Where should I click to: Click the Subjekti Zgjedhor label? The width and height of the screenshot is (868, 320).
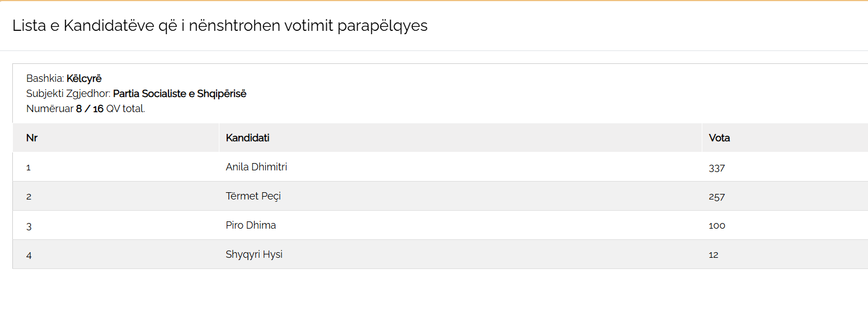point(68,94)
